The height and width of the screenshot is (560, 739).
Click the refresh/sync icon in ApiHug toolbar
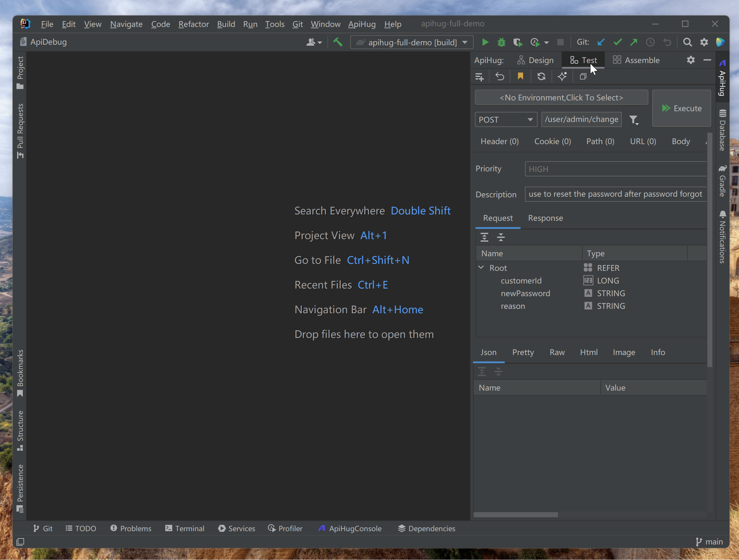(541, 76)
